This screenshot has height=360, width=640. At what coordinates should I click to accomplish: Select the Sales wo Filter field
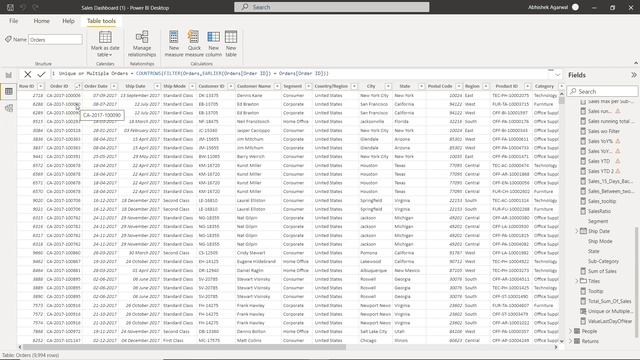click(x=603, y=131)
